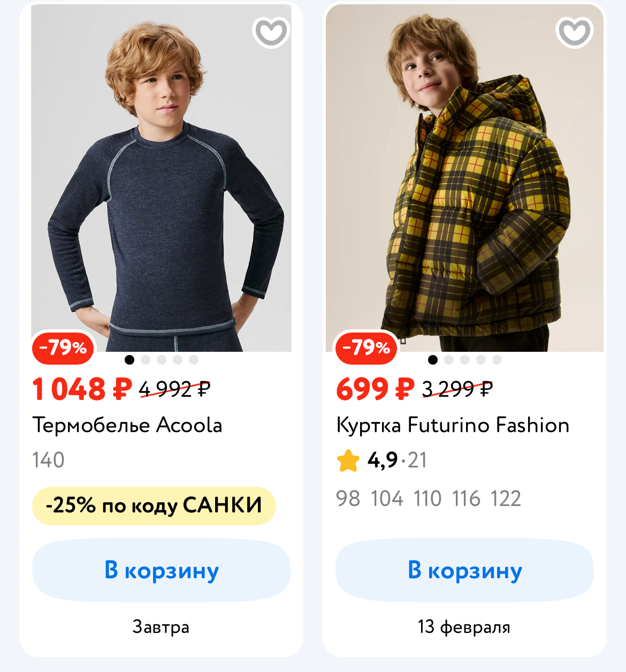Add Куртка Futurino Fashion to cart
This screenshot has height=672, width=626.
pyautogui.click(x=464, y=570)
